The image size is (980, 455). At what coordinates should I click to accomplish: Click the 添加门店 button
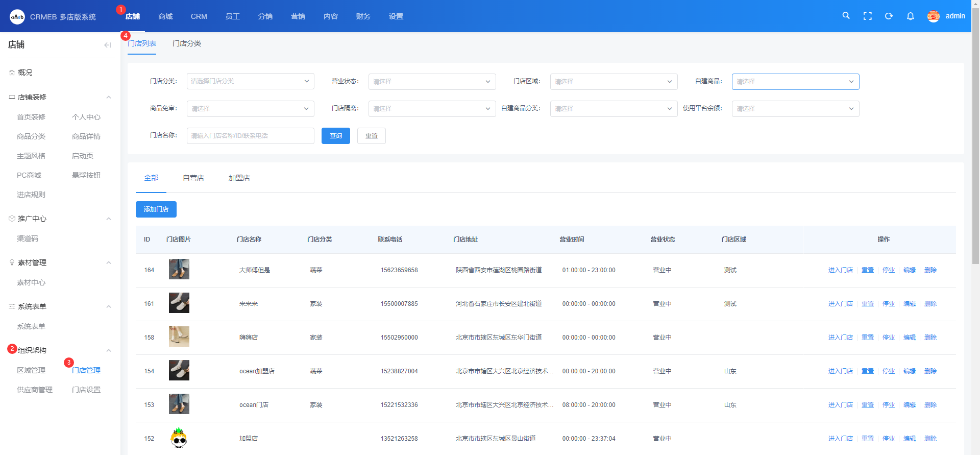pos(156,209)
